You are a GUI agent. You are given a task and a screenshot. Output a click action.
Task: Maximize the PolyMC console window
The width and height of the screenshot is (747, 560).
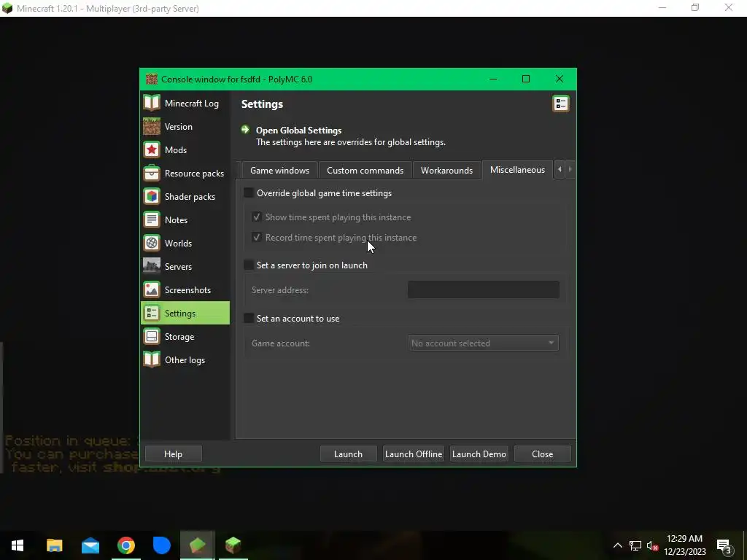point(526,79)
